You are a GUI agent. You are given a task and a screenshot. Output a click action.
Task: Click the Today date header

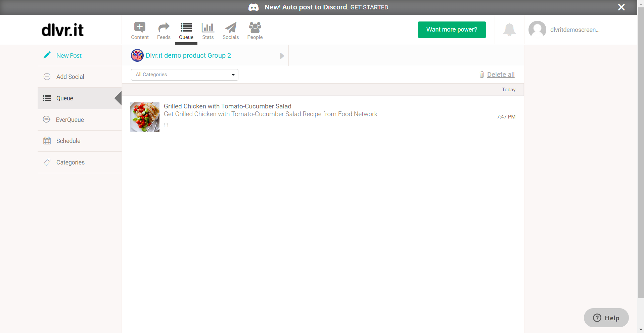coord(509,90)
